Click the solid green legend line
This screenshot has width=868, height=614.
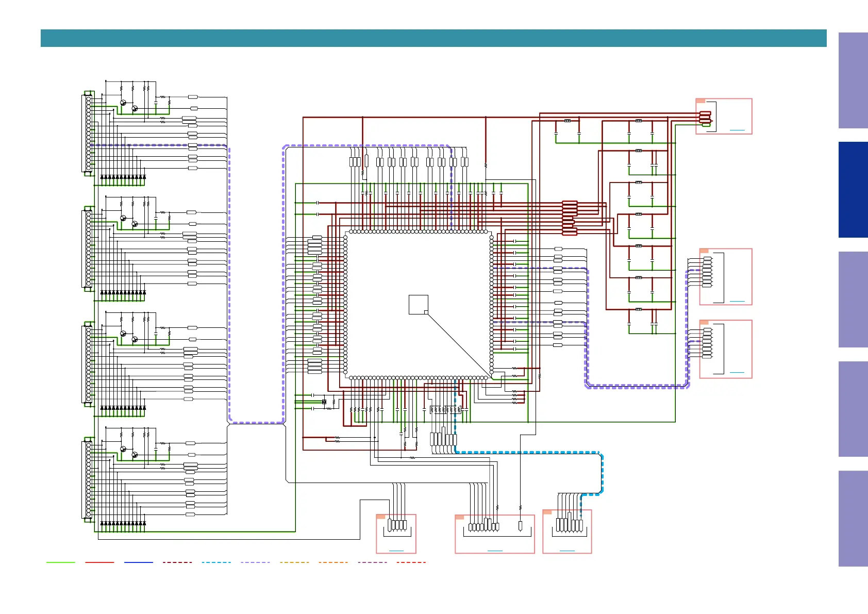click(x=60, y=562)
